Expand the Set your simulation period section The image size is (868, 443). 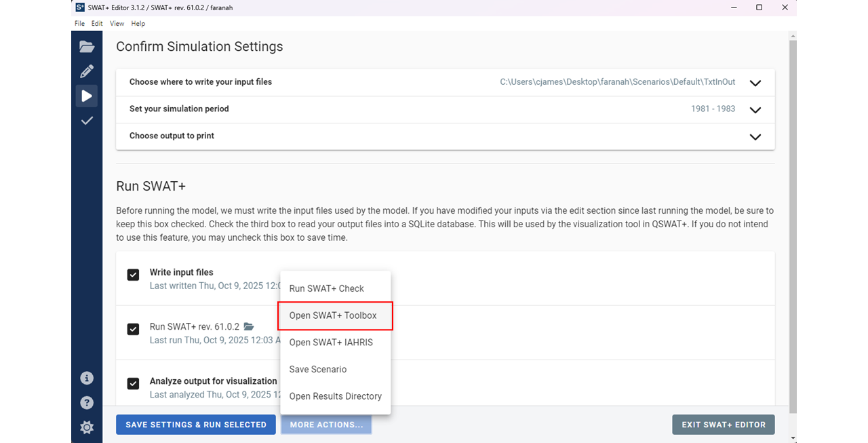[755, 110]
